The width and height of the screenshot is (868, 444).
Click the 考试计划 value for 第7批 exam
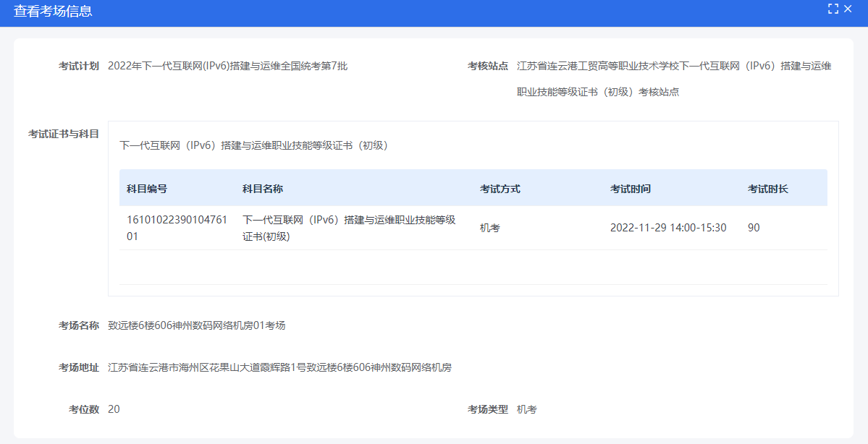[227, 66]
